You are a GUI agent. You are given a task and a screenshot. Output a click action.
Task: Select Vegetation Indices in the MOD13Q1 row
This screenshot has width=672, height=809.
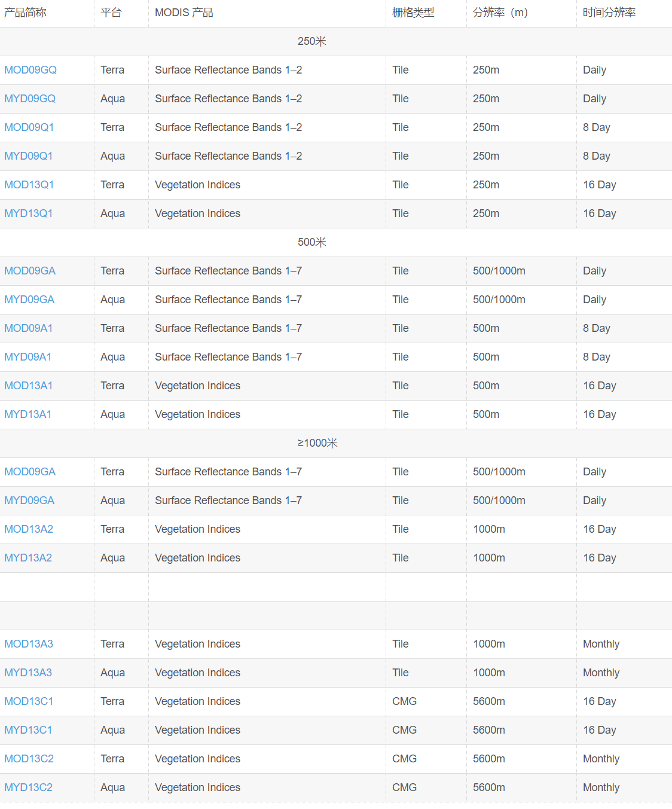click(197, 185)
